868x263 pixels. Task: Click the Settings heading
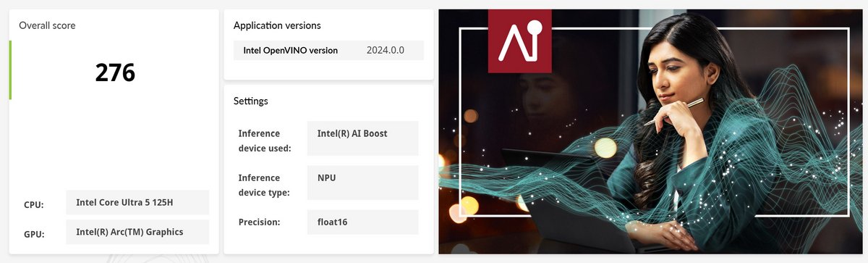tap(251, 101)
